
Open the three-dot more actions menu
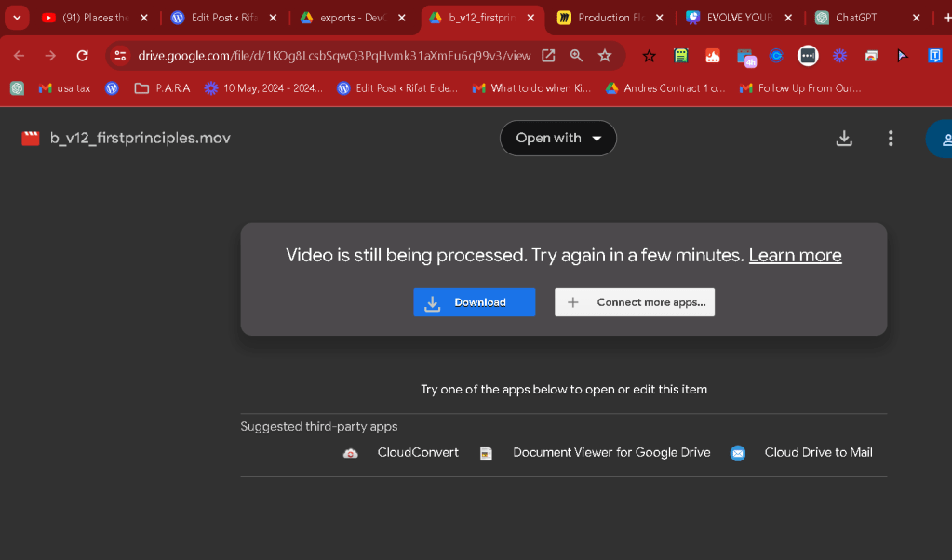click(x=891, y=139)
